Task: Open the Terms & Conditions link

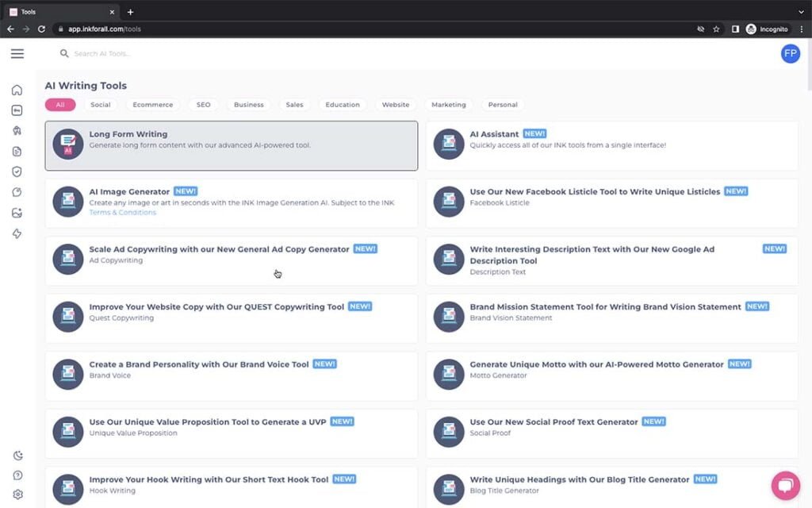Action: [x=122, y=213]
